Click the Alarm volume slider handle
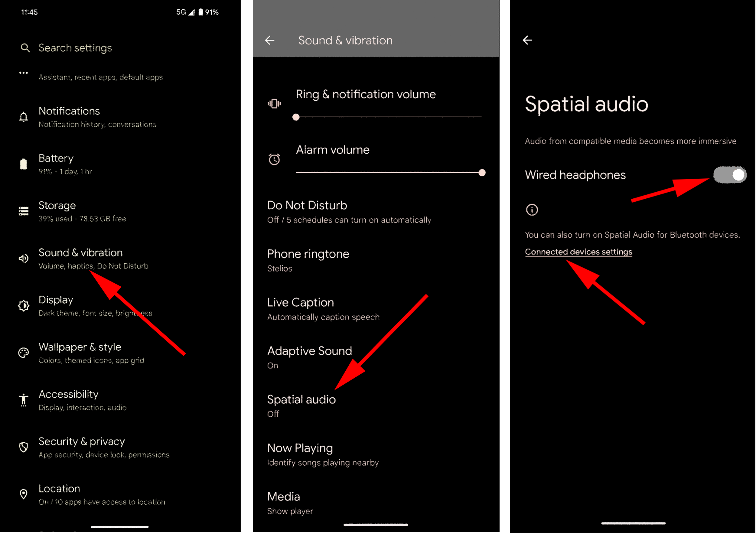The image size is (756, 534). tap(482, 173)
